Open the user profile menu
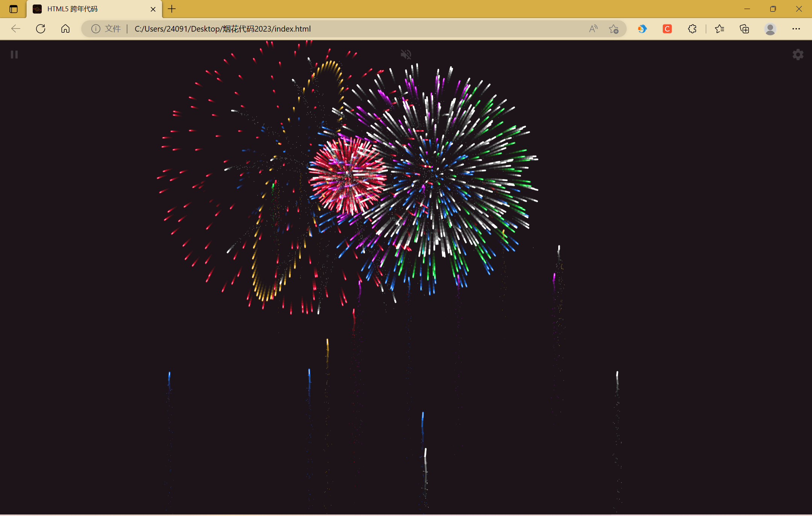Image resolution: width=812 pixels, height=516 pixels. [770, 29]
